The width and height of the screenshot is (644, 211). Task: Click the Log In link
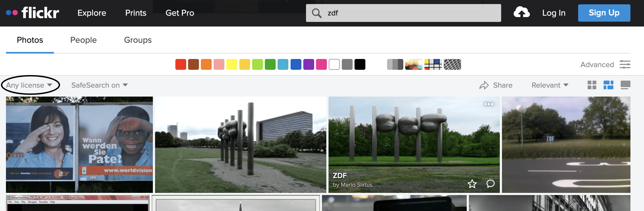pos(554,13)
